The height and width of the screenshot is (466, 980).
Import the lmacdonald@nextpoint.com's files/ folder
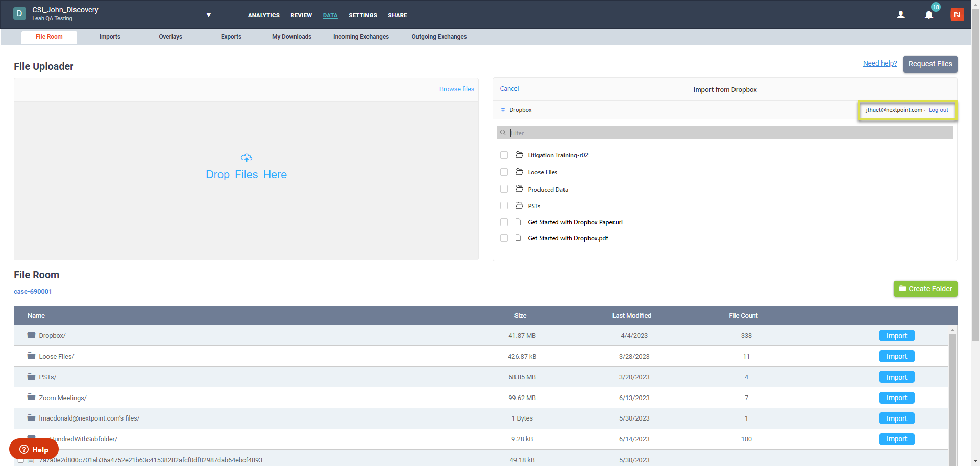[897, 418]
